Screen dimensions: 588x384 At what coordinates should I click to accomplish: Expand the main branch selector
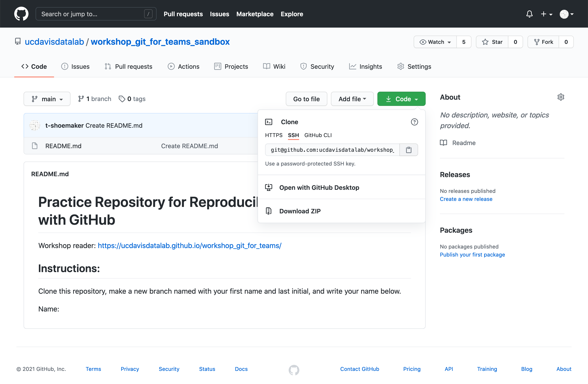(47, 99)
